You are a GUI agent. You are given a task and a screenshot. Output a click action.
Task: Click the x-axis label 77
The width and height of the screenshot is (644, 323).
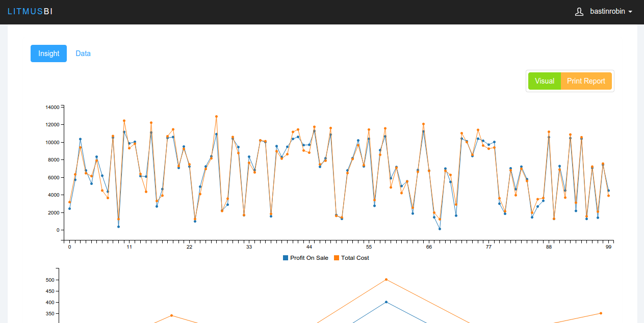coord(488,247)
